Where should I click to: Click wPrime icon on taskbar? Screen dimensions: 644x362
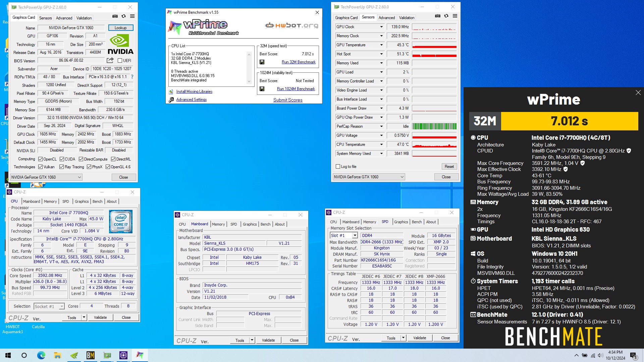point(140,355)
